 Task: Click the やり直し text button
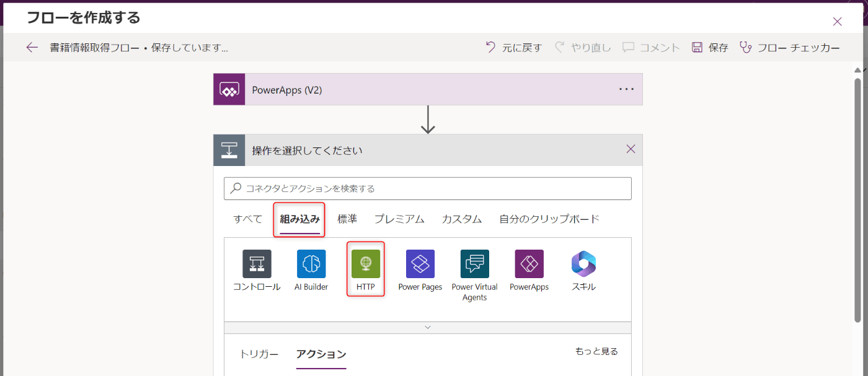pyautogui.click(x=591, y=48)
